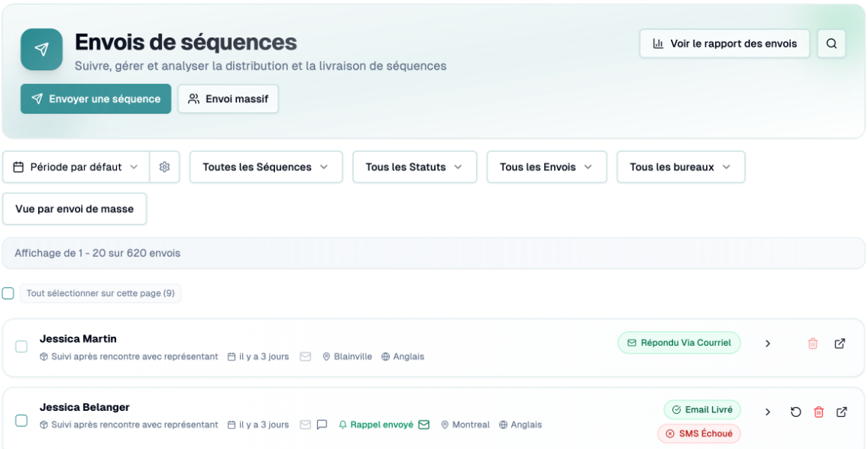Open the Tous les Envois filter
The height and width of the screenshot is (449, 868).
pos(547,167)
